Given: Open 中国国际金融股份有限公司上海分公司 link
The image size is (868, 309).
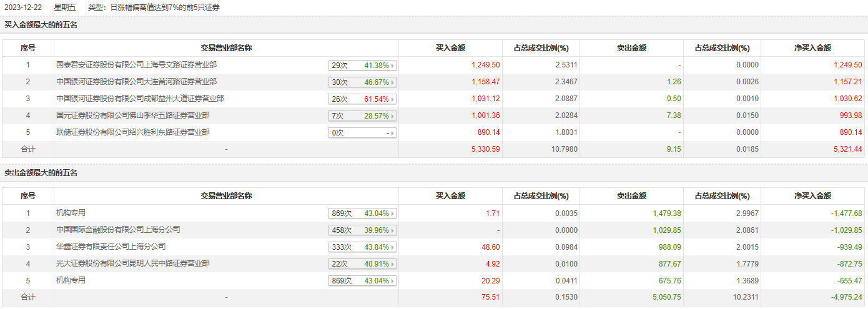Looking at the screenshot, I should pos(118,230).
